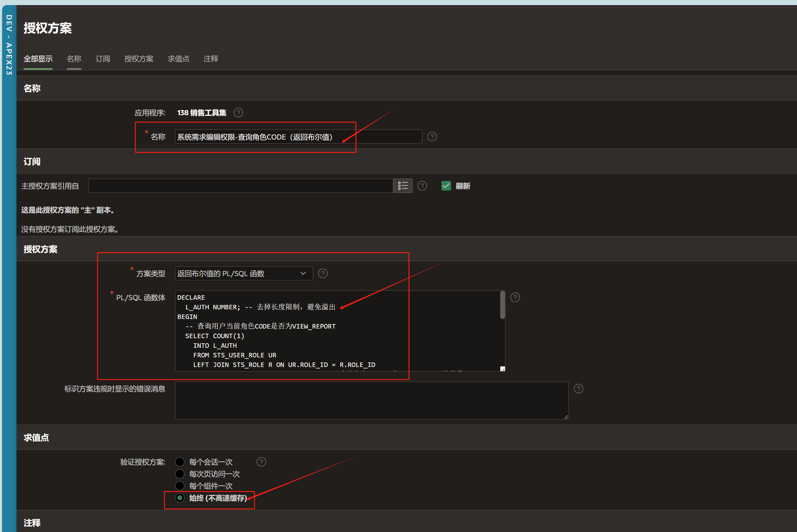Switch to the 订阅 tab
The height and width of the screenshot is (532, 797).
(102, 59)
